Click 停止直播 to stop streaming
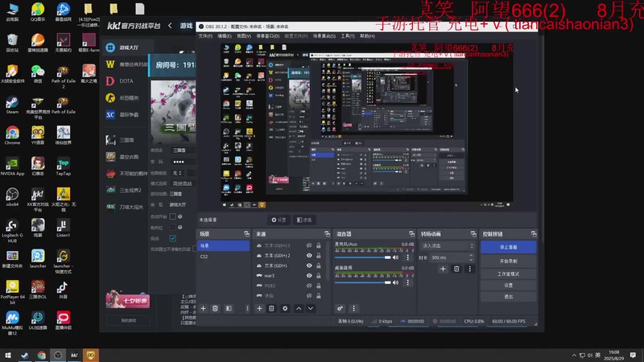644x362 pixels. [x=509, y=247]
